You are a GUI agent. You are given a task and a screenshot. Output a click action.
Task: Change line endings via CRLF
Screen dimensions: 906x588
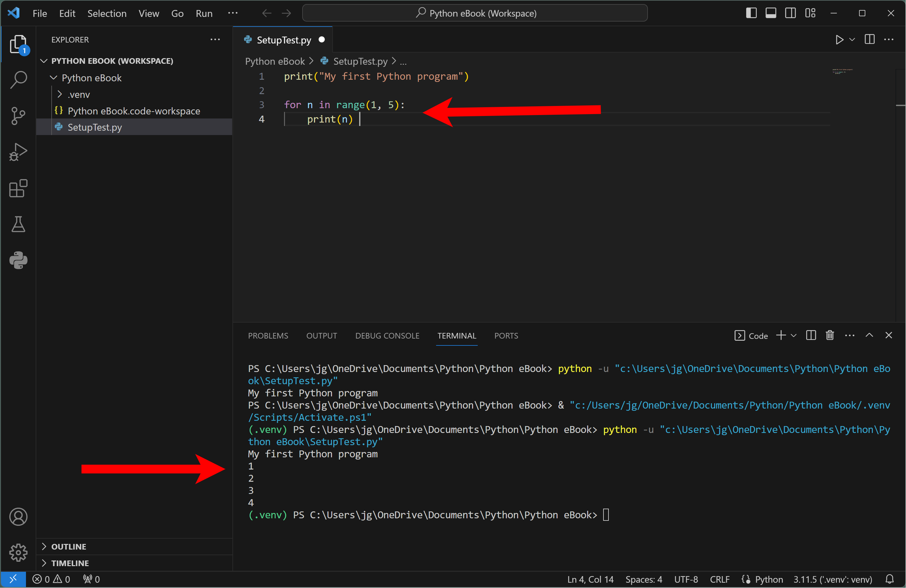720,580
